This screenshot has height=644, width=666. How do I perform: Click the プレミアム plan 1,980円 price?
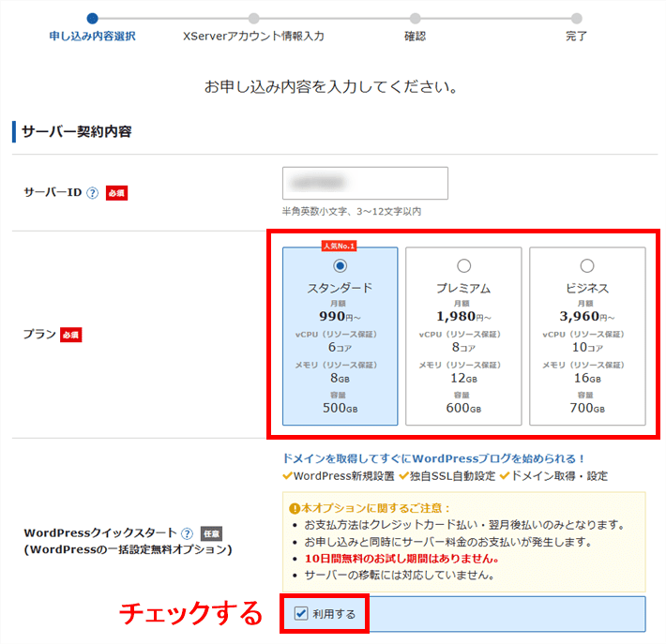click(x=463, y=316)
